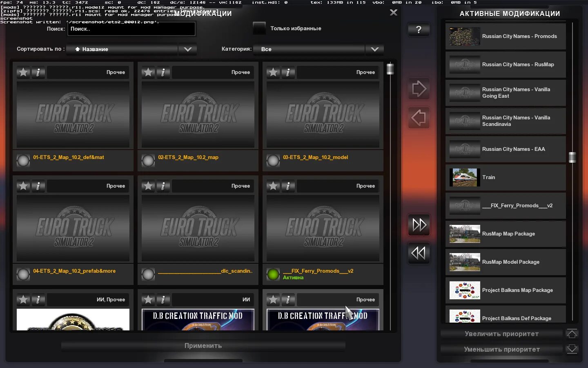Toggle activation of dlc_scandin.. mod
The image size is (588, 368).
pyautogui.click(x=148, y=274)
